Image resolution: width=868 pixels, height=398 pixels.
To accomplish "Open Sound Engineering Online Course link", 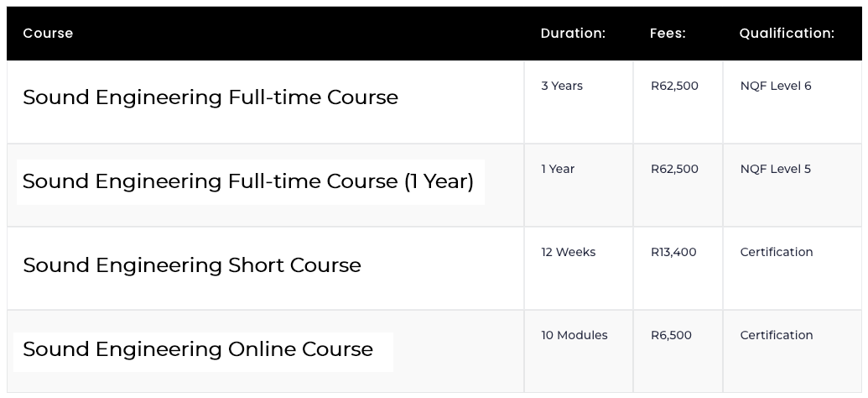I will click(x=198, y=349).
